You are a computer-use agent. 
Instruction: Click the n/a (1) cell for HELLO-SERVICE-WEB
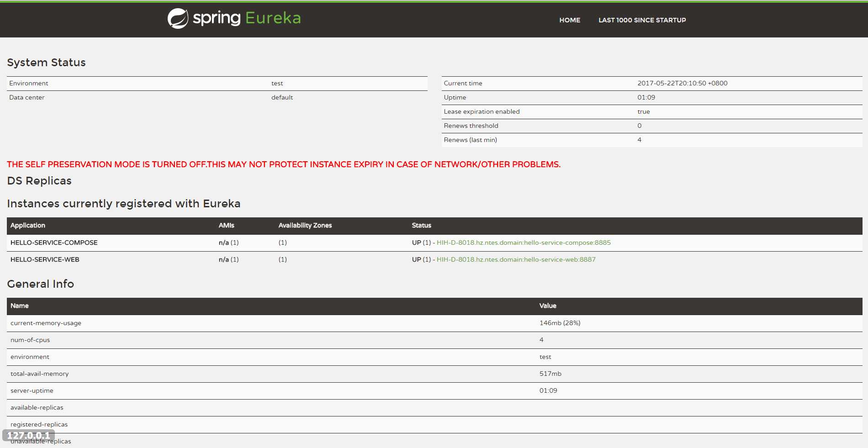click(x=228, y=259)
